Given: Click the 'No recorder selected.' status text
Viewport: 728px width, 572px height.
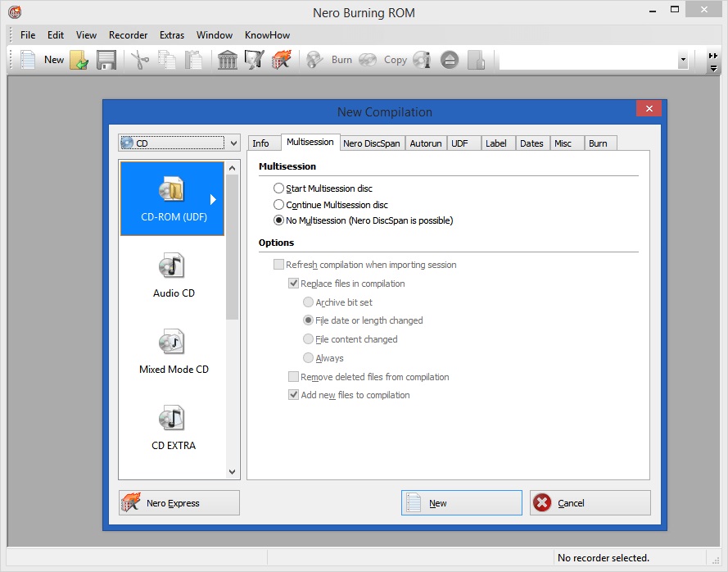Looking at the screenshot, I should coord(603,557).
